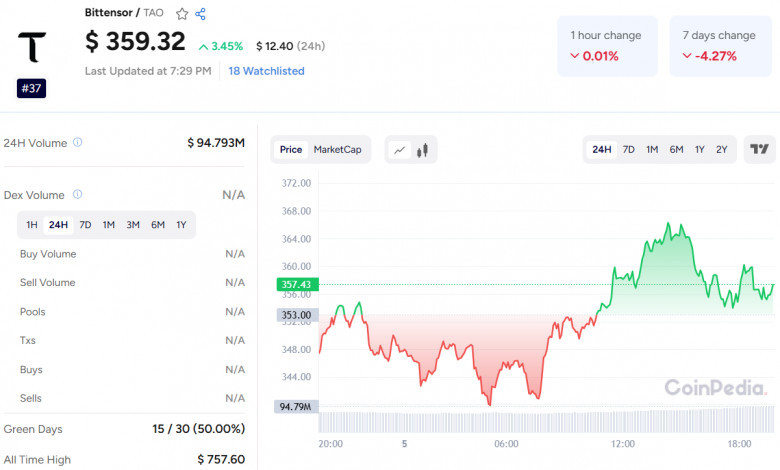
Task: Click the Green Days 15 / 30 value
Action: [198, 429]
